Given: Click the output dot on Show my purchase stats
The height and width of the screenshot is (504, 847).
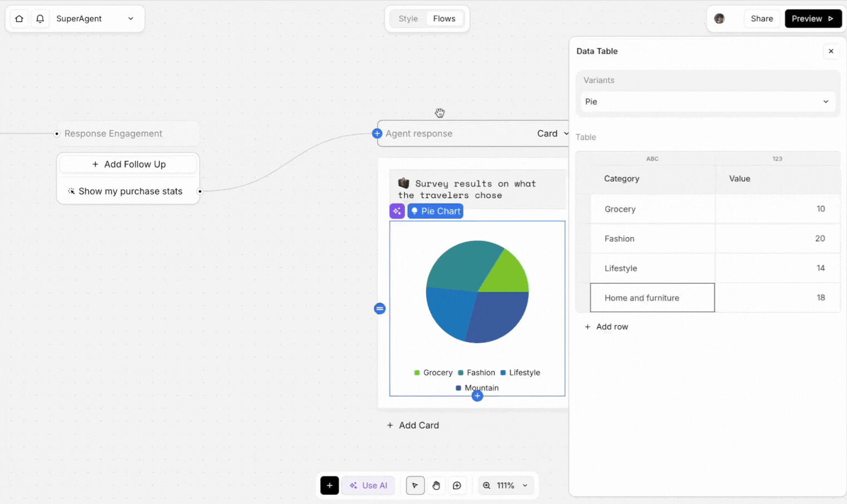Looking at the screenshot, I should coord(200,192).
